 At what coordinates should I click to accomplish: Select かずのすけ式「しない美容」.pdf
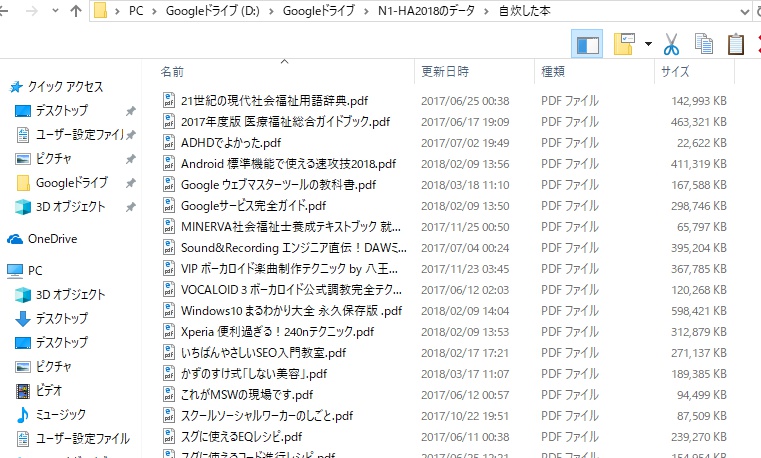tap(254, 374)
